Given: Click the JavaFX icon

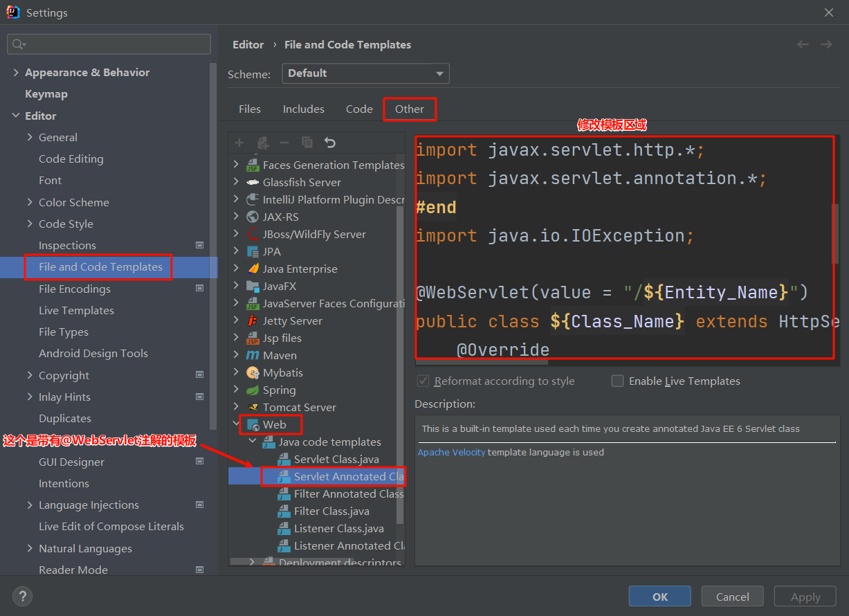Looking at the screenshot, I should point(253,286).
